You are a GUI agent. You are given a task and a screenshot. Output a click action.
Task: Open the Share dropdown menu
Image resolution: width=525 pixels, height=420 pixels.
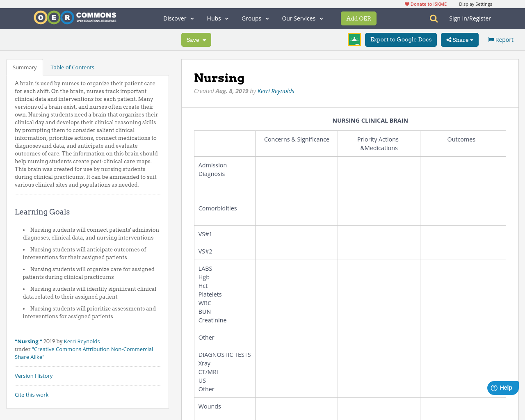point(459,40)
